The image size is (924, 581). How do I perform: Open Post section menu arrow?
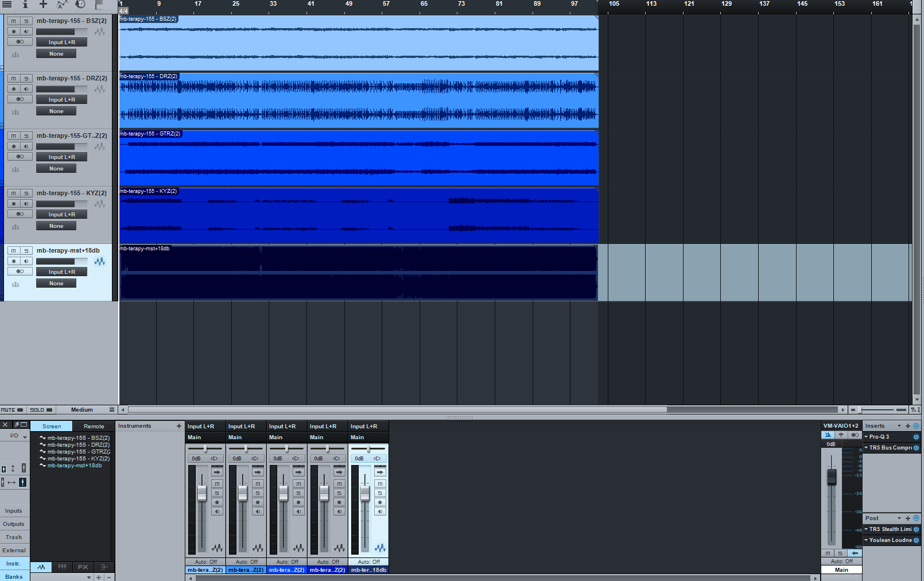point(899,518)
